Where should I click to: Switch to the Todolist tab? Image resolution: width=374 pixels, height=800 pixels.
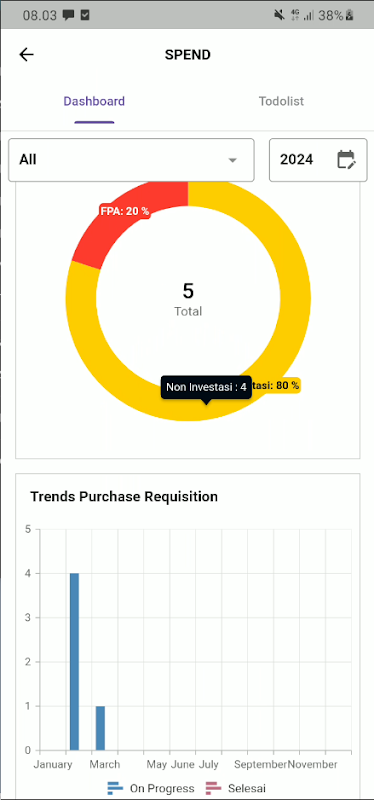(281, 101)
